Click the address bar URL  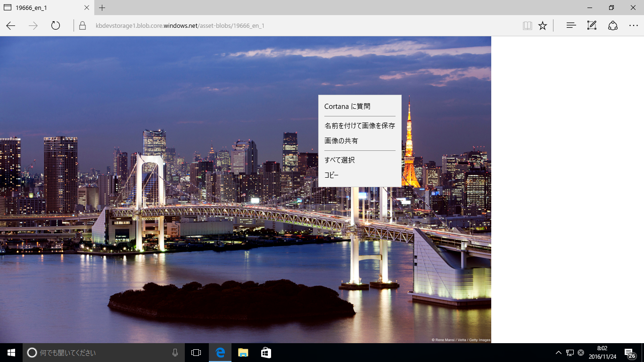click(180, 25)
